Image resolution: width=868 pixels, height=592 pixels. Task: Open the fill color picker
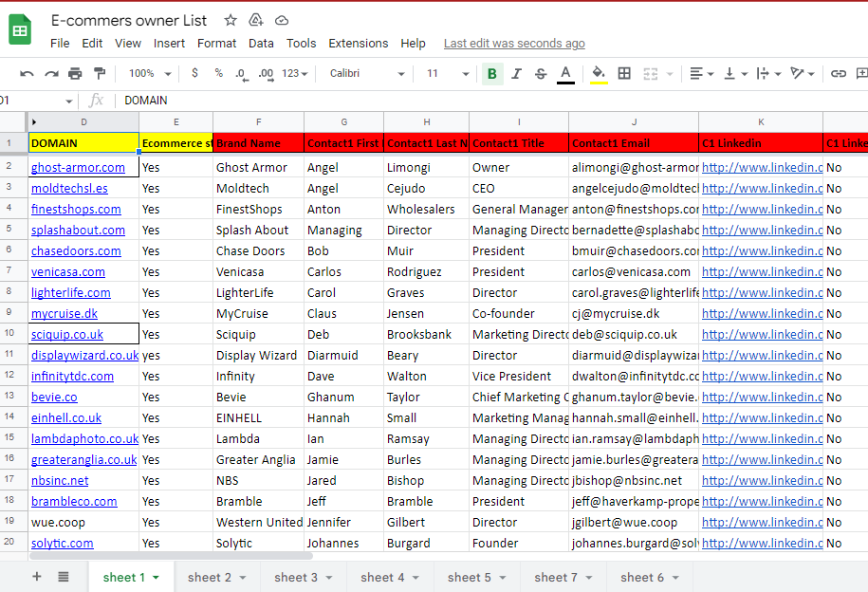[x=599, y=74]
